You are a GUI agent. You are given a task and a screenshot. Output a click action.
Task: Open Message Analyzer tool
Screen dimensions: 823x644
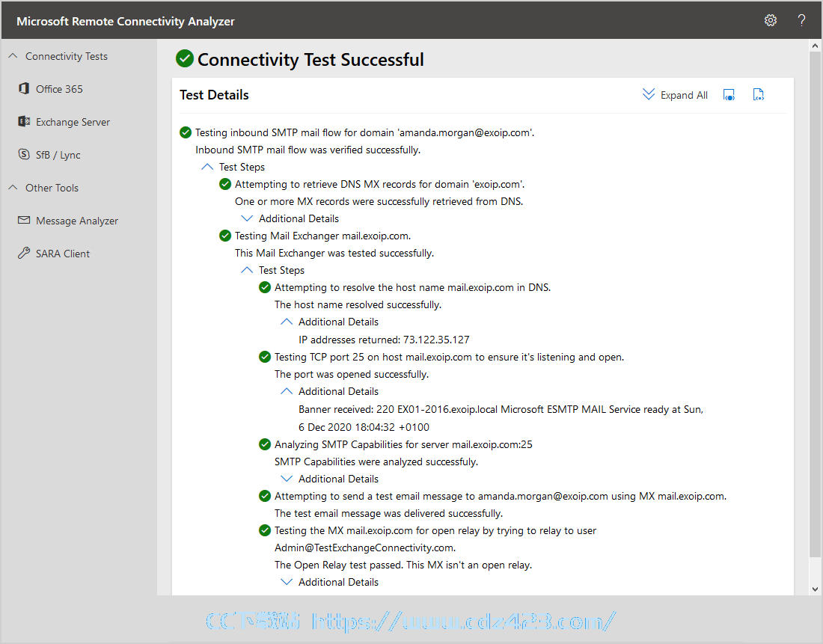[77, 221]
